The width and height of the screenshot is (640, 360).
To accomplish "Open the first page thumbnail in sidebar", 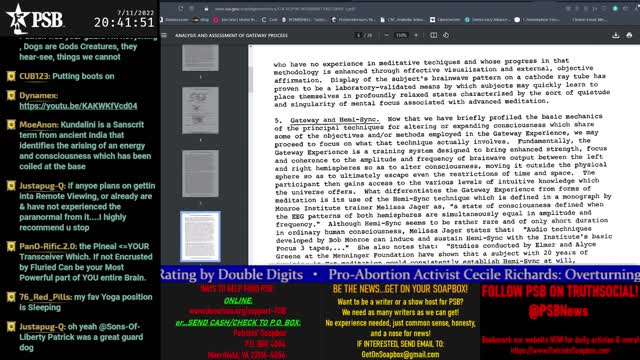I will coord(200,58).
